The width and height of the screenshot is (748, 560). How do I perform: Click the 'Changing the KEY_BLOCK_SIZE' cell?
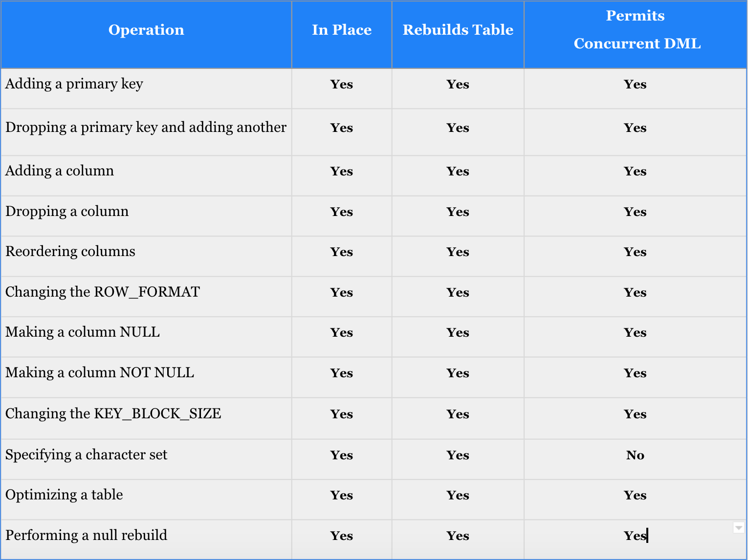coord(113,414)
